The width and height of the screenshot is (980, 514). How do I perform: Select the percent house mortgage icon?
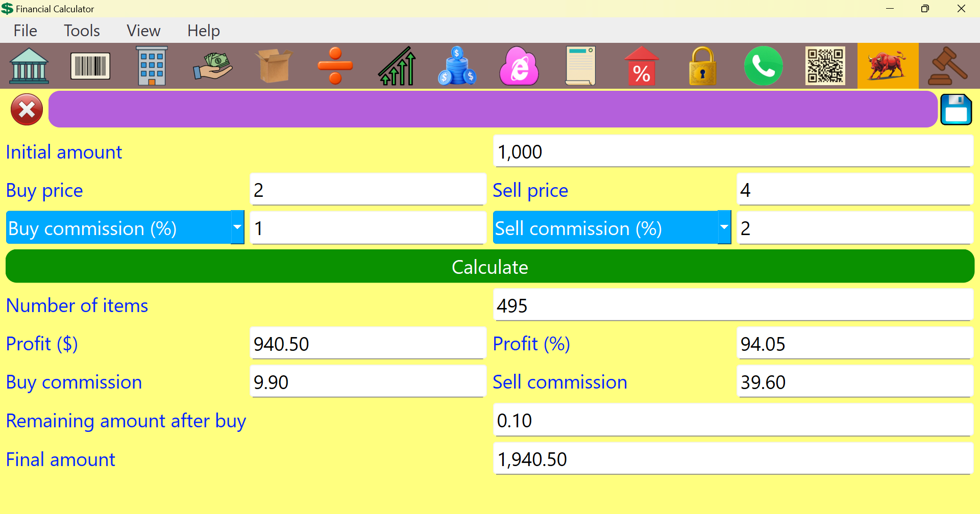point(642,66)
